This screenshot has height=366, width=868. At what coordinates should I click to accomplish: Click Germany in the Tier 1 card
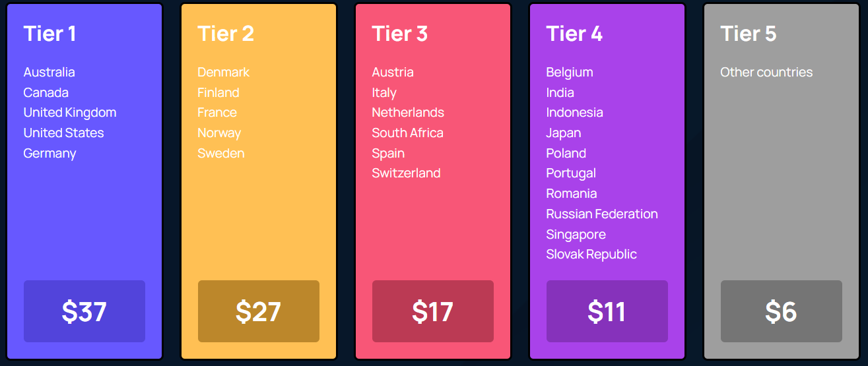point(50,154)
